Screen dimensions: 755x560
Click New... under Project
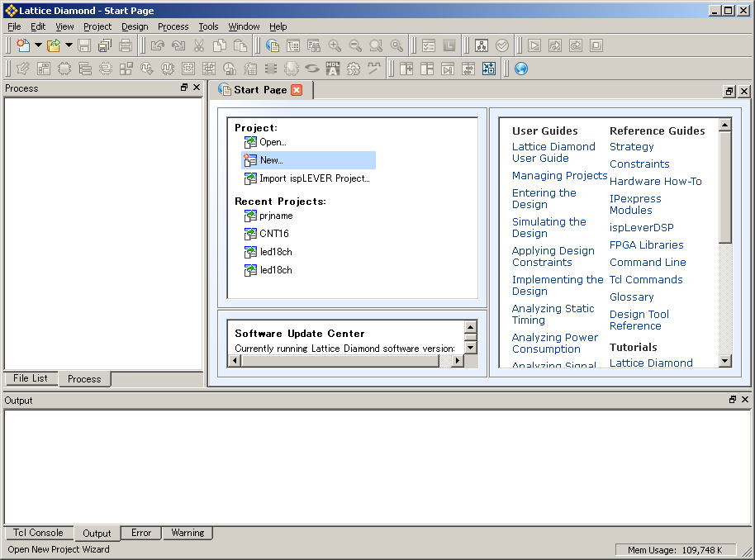(308, 160)
